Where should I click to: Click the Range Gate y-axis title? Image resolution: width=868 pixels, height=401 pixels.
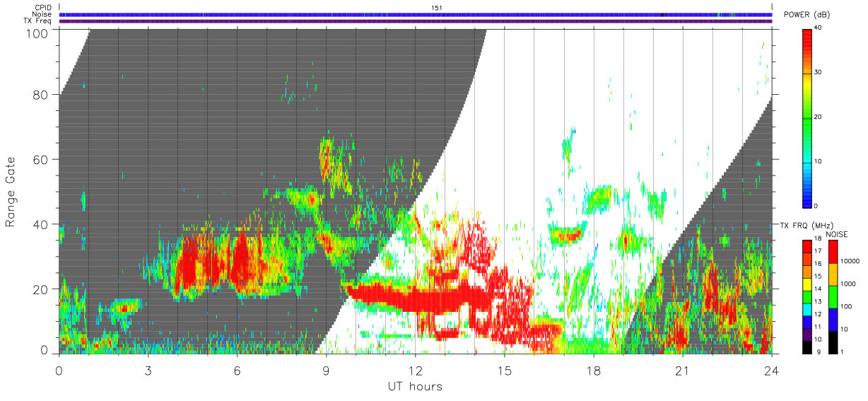point(11,192)
